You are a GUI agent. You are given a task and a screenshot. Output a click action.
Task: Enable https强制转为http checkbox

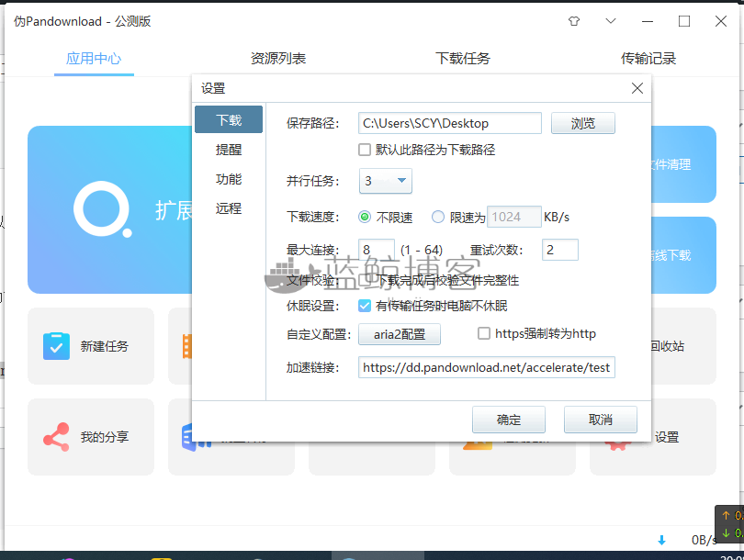(483, 333)
